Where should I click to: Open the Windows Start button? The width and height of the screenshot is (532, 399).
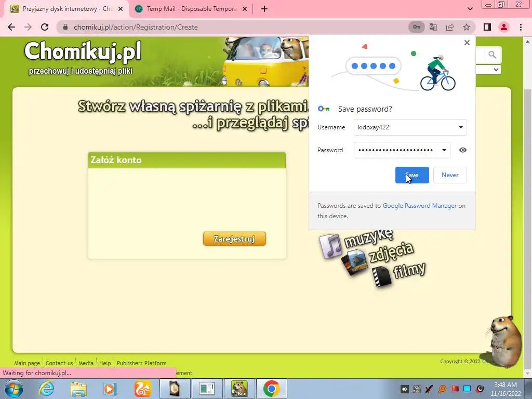tap(14, 389)
